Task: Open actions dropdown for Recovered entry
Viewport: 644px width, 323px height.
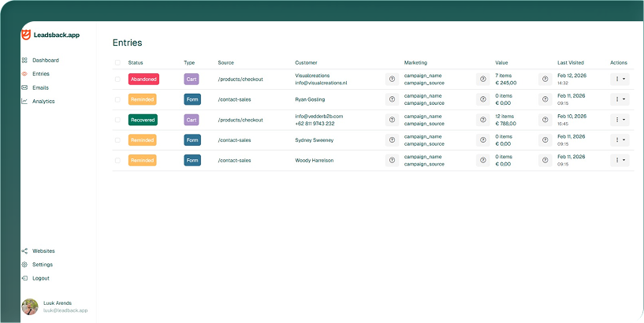Action: pos(620,120)
